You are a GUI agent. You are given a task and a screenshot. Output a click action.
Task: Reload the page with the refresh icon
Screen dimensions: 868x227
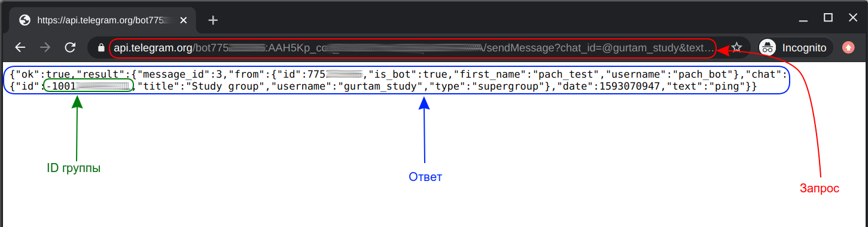(x=70, y=47)
